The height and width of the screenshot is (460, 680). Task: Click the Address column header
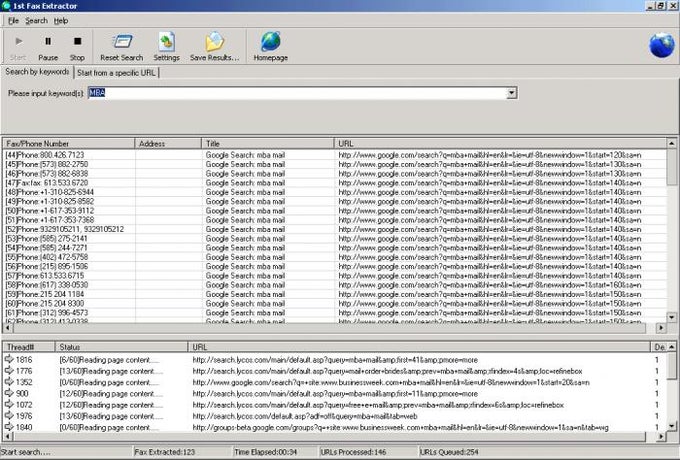(168, 144)
